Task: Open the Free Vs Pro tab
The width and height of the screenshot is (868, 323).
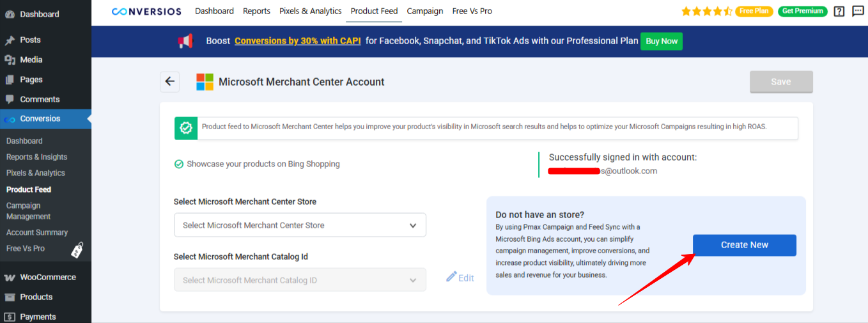Action: (x=472, y=11)
